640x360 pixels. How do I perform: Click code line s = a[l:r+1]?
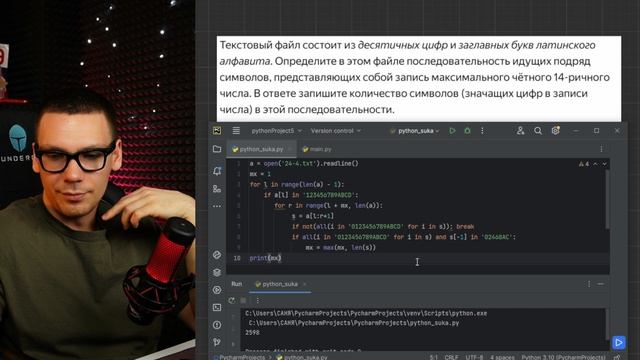(313, 216)
